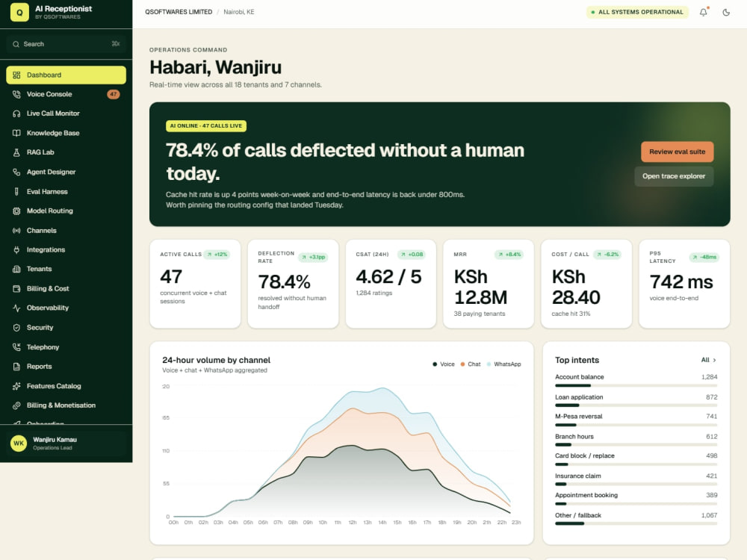The image size is (747, 560).
Task: Click the KSh 28.40 cost value
Action: pyautogui.click(x=576, y=287)
